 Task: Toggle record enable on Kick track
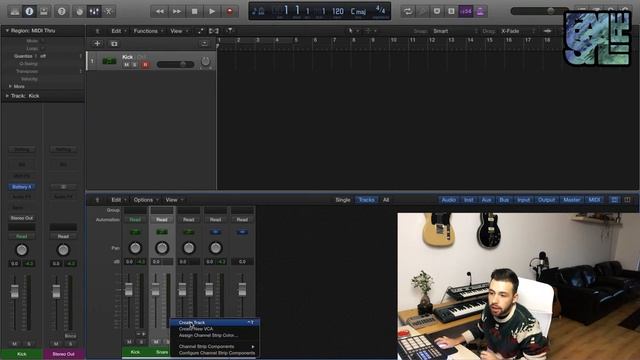(x=145, y=65)
